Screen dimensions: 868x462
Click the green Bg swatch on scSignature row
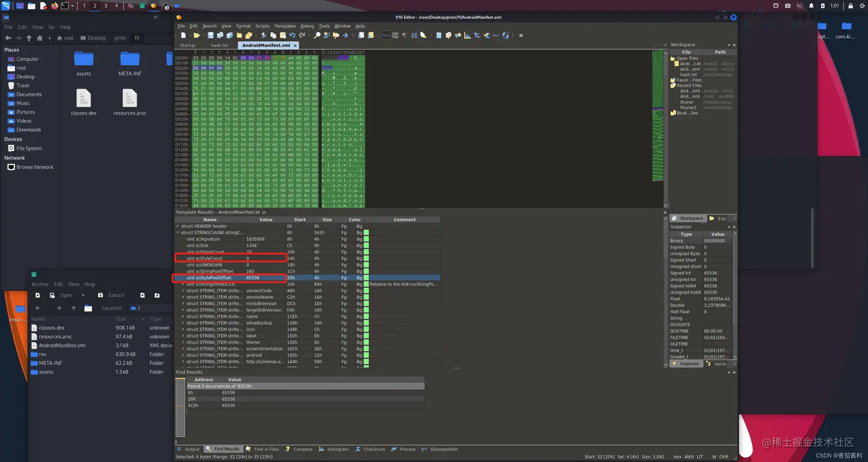click(366, 239)
